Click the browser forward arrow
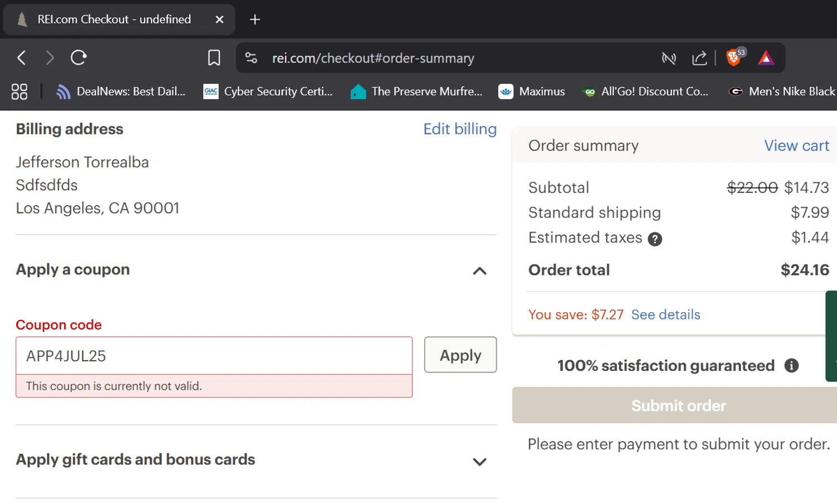 pos(50,57)
